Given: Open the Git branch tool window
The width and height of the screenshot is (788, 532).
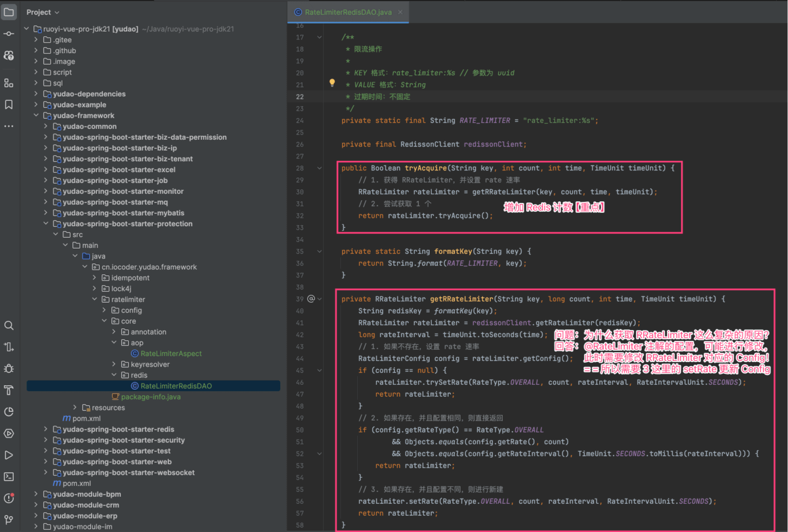Looking at the screenshot, I should pyautogui.click(x=9, y=520).
